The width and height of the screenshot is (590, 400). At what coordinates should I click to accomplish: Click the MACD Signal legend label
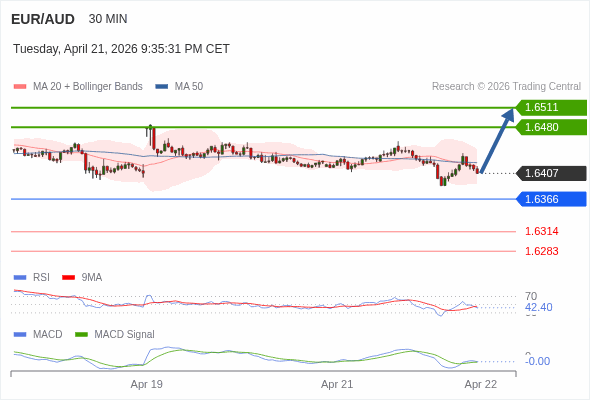pyautogui.click(x=125, y=335)
